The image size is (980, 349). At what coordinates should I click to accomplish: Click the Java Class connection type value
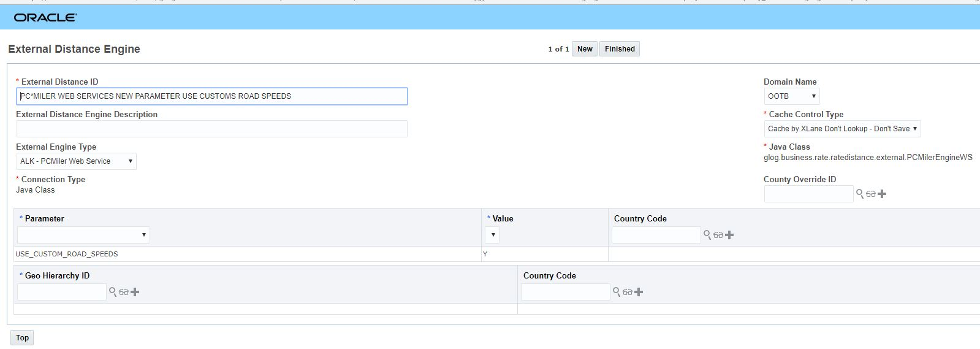(x=36, y=190)
